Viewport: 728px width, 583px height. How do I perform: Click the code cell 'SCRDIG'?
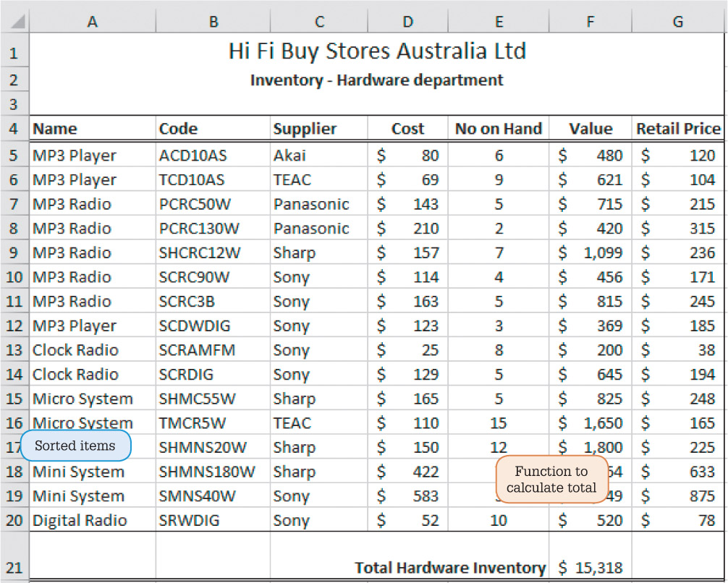click(x=213, y=374)
